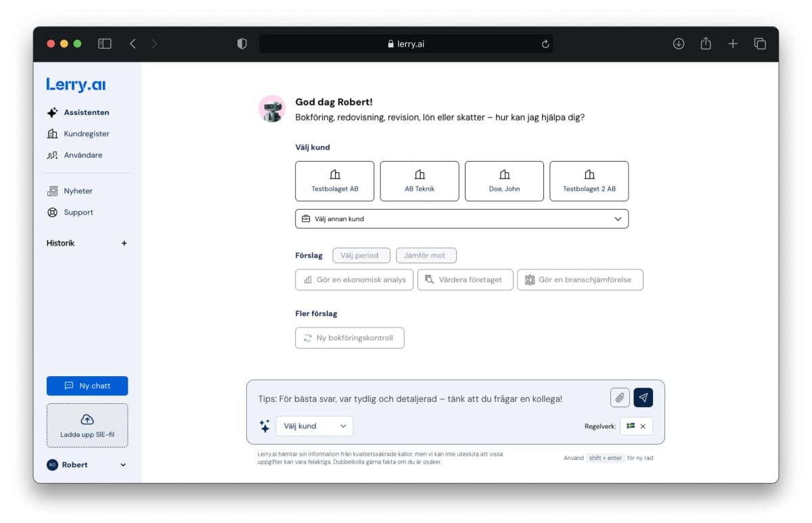
Task: Click the sparkle icon next to Välj kund
Action: [264, 426]
